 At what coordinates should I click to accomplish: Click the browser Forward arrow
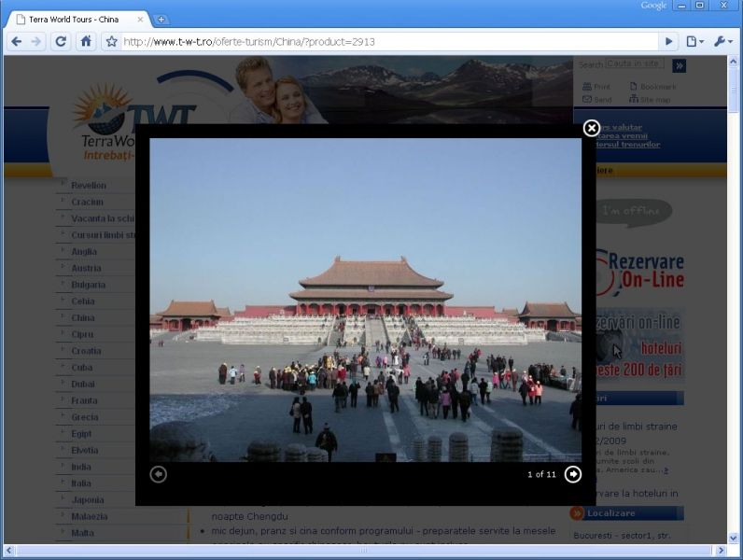pos(36,41)
